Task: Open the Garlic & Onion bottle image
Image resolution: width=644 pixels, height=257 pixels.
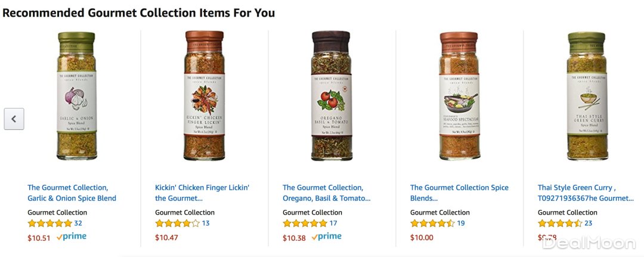Action: 77,96
